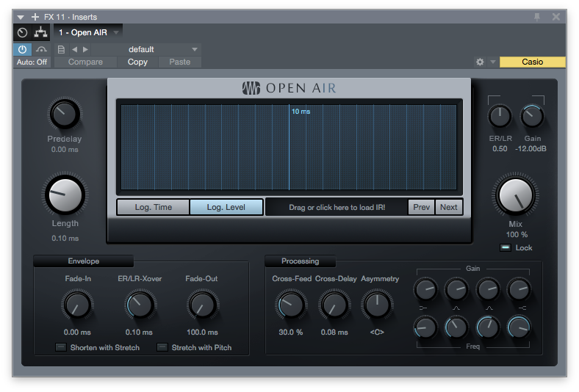Open the 1 - Open AIR insert dropdown
This screenshot has height=392, width=579.
(89, 32)
